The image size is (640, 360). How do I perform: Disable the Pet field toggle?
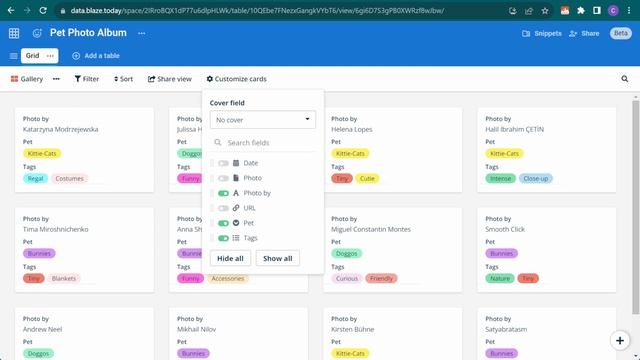pyautogui.click(x=223, y=223)
